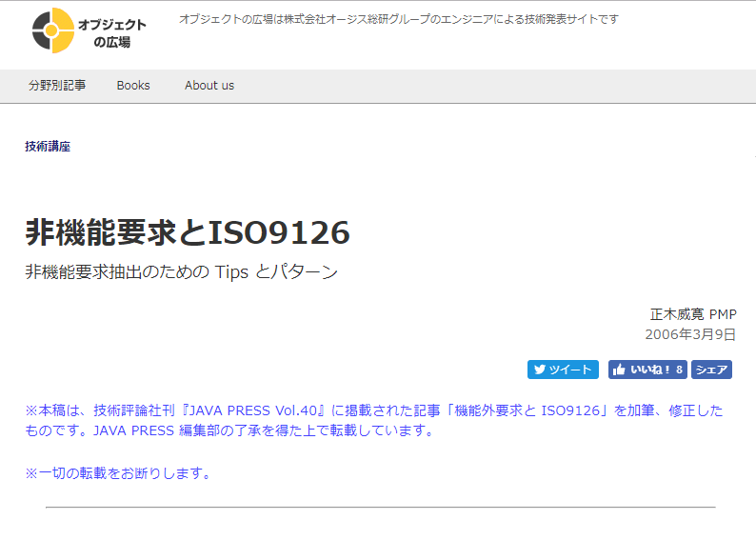This screenshot has width=756, height=540.
Task: Click the notice ※一切の転載をお断りします。
Action: point(119,473)
